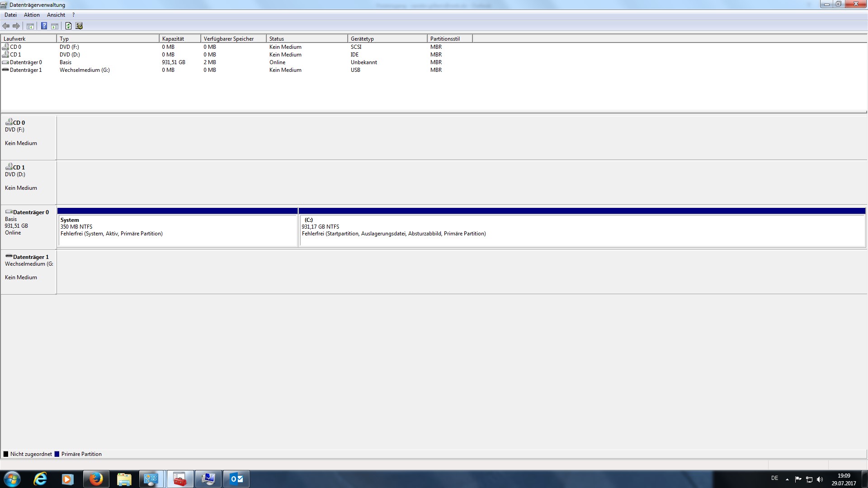Sort by the Partitionsstil column header

tap(450, 39)
